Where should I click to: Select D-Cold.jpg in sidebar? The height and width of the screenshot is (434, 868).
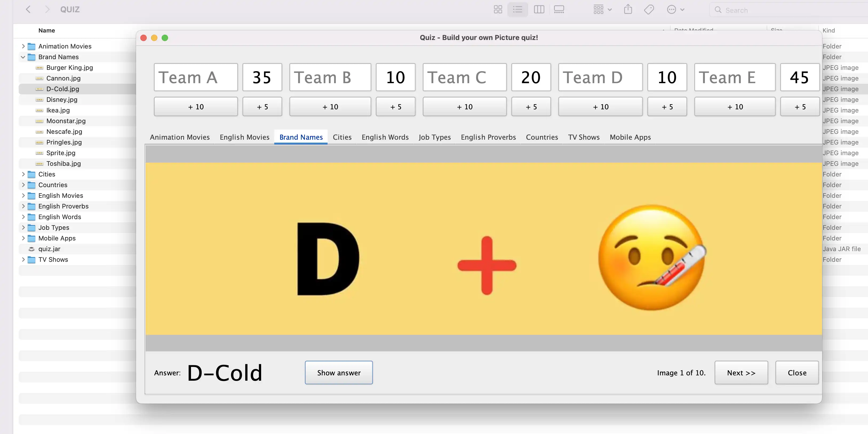[63, 89]
